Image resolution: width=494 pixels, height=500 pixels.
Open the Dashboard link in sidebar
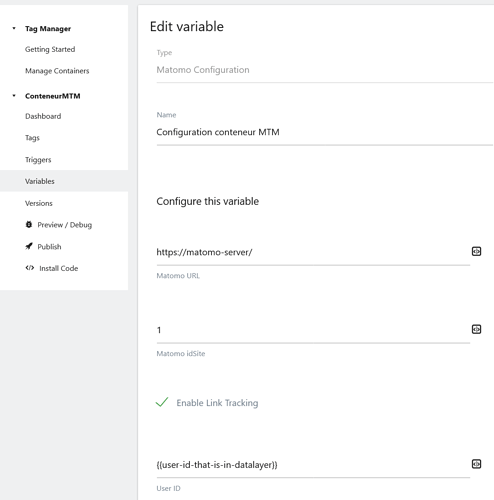(x=43, y=116)
